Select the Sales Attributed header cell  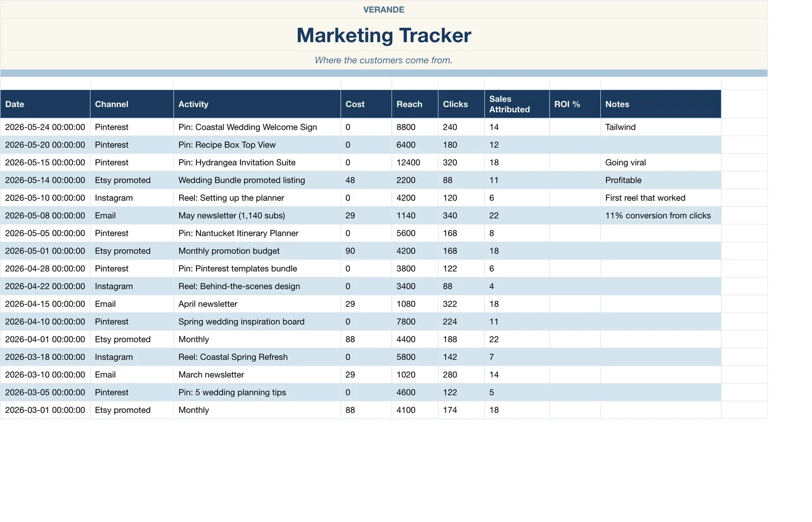click(x=517, y=104)
